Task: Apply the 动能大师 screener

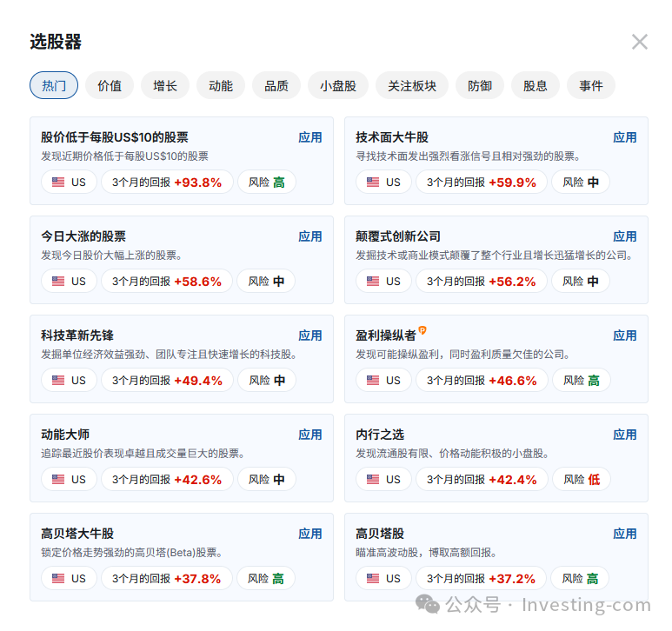Action: click(309, 434)
